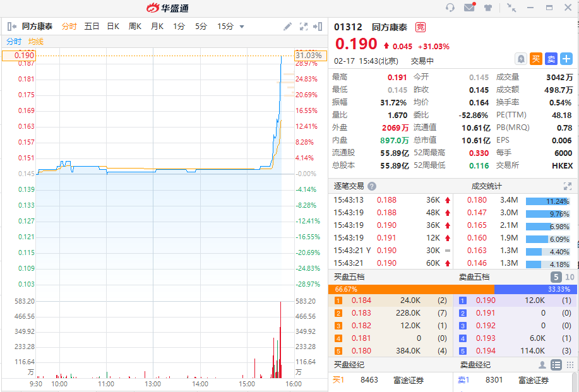The image size is (579, 392).
Task: Open more timeframes dropdown arrow
Action: pos(242,27)
